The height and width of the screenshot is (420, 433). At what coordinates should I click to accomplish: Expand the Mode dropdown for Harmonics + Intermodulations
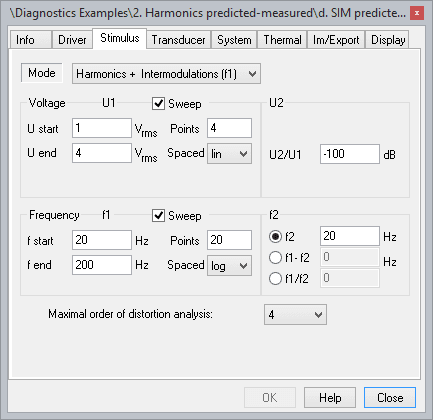166,74
